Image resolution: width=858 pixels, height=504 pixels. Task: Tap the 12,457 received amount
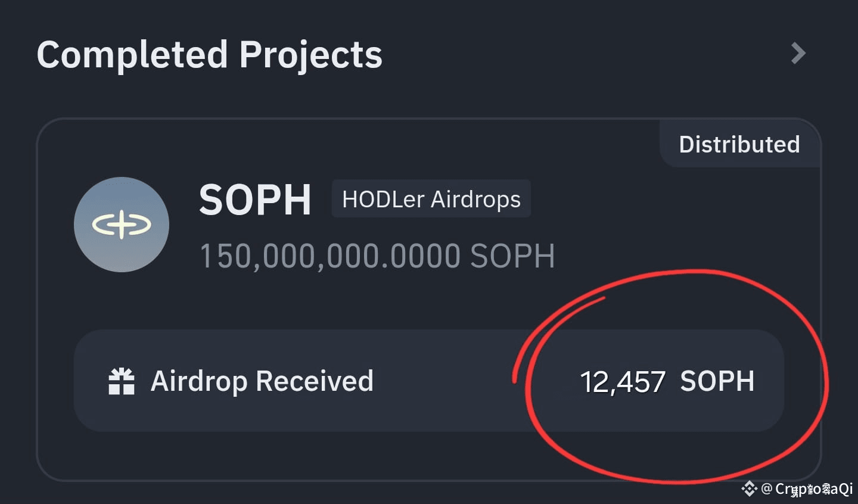[623, 382]
